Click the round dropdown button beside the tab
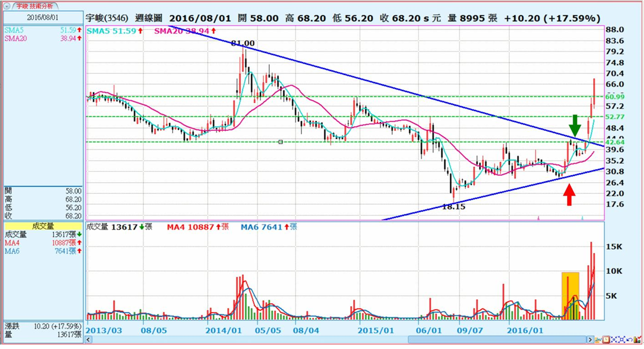The width and height of the screenshot is (644, 349). pyautogui.click(x=6, y=6)
